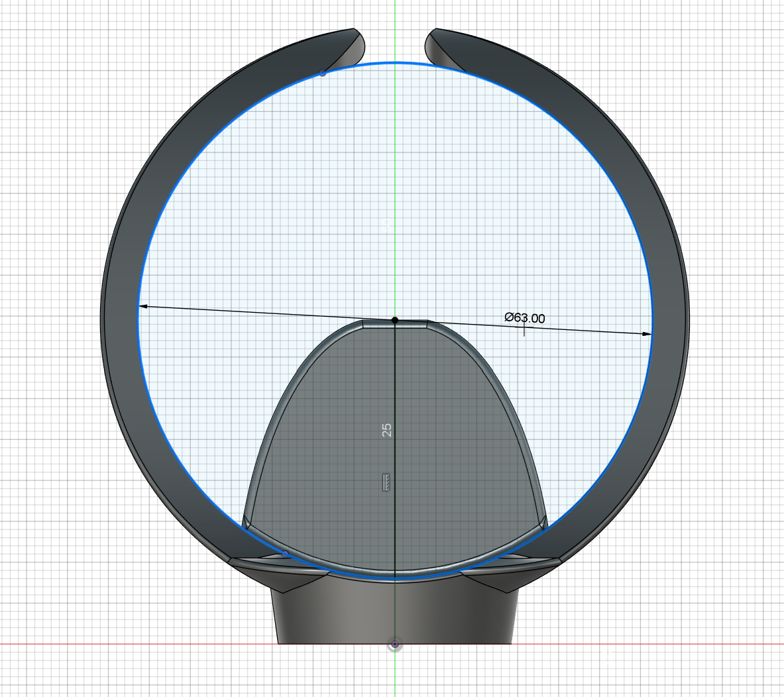Screen dimensions: 784x697
Task: Click the purple sketch point near top-left of circle
Action: tap(323, 74)
